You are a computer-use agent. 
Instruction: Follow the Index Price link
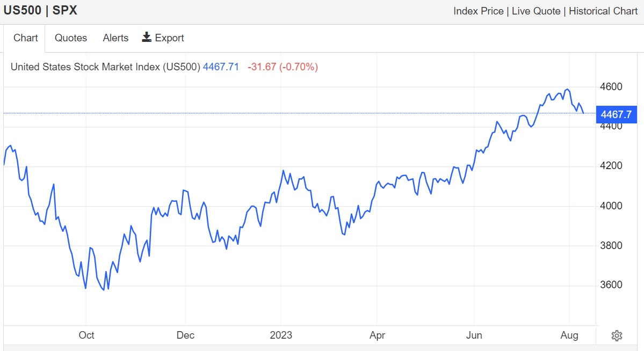[479, 11]
